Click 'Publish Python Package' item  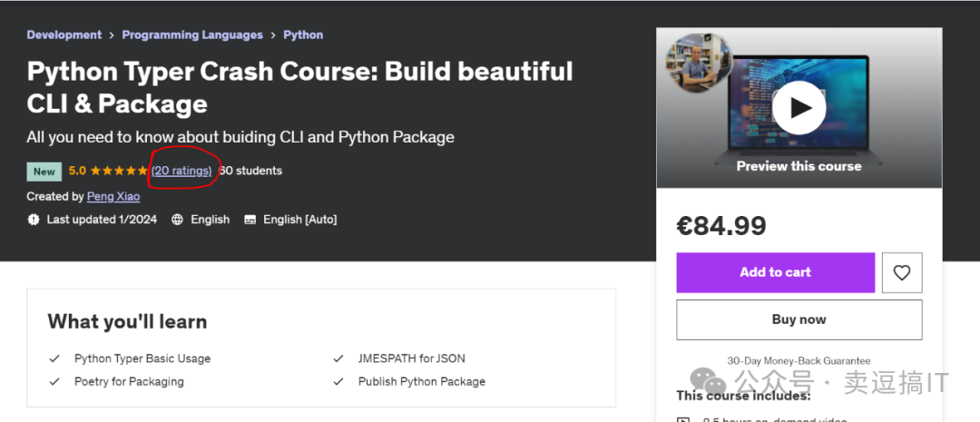point(422,381)
